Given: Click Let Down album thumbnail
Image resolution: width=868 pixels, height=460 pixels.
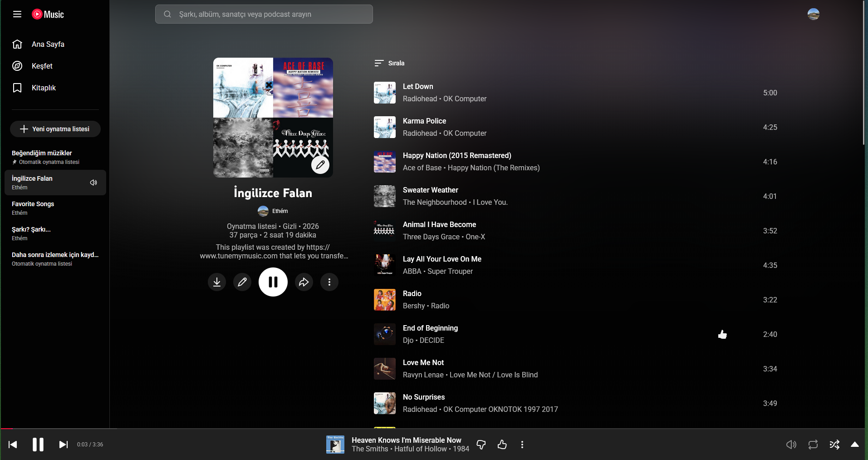Looking at the screenshot, I should point(385,93).
